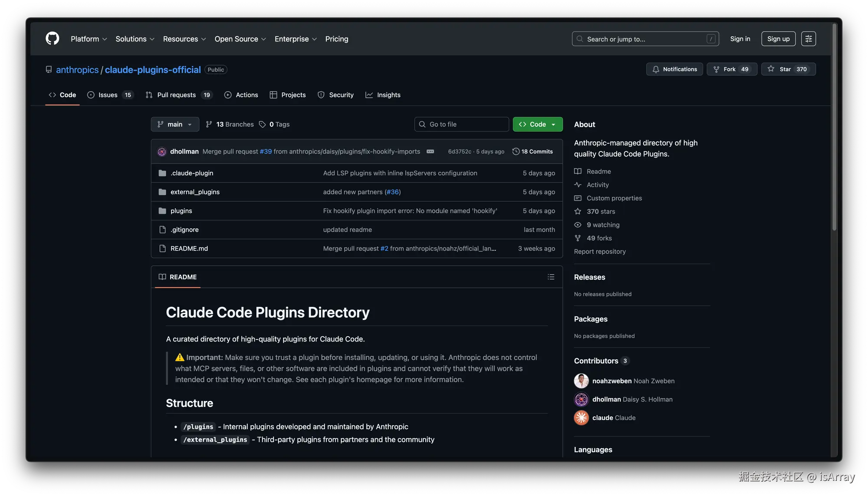
Task: Open the external_plugins folder
Action: tap(195, 192)
